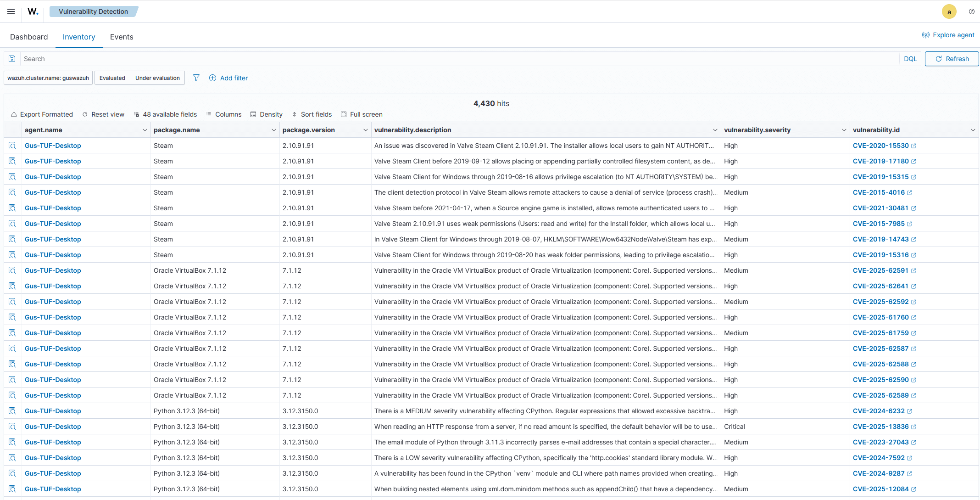Switch to the Dashboard tab
980x500 pixels.
pos(29,37)
